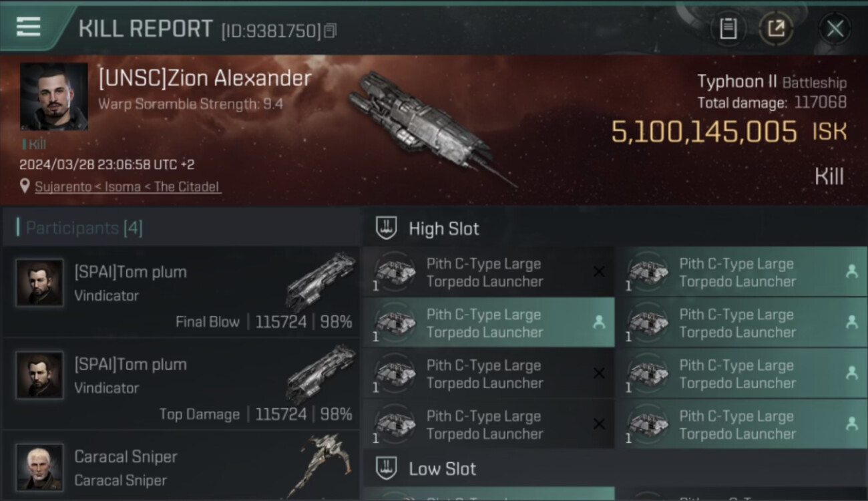Click the Kill Report ID number text
This screenshot has height=501, width=868.
271,31
